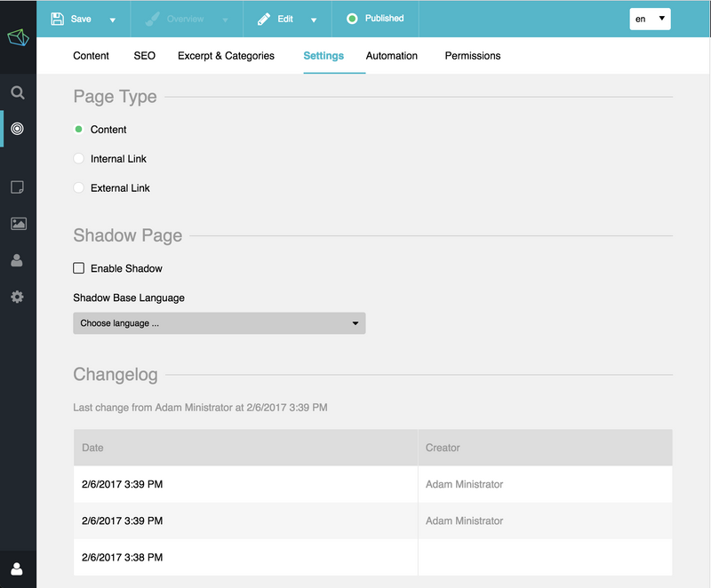
Task: Click the Published status label
Action: click(385, 18)
